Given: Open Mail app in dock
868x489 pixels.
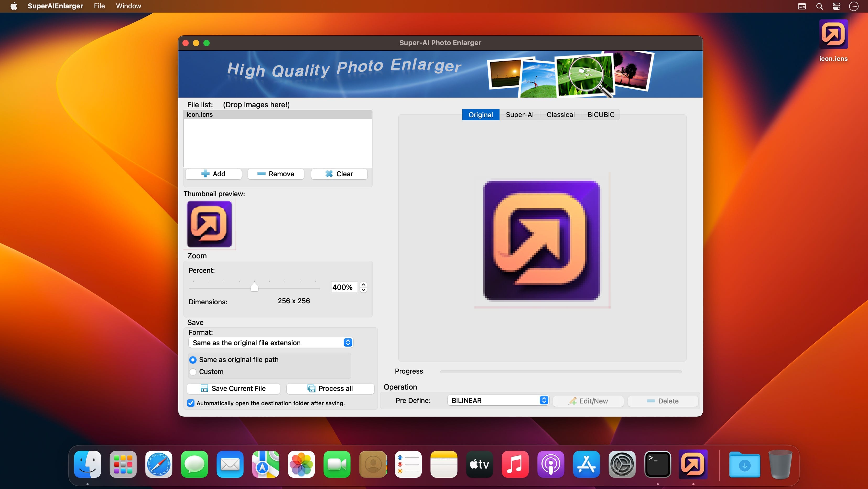Looking at the screenshot, I should (230, 464).
